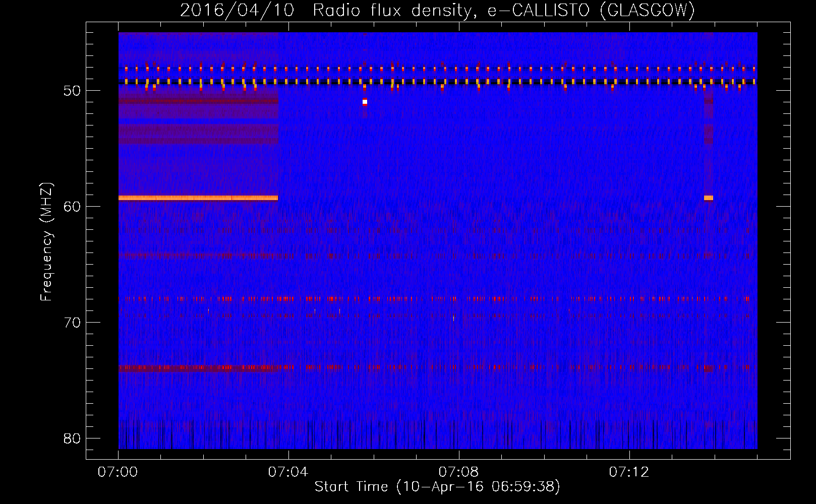Click the Start Time axis label

tap(437, 487)
